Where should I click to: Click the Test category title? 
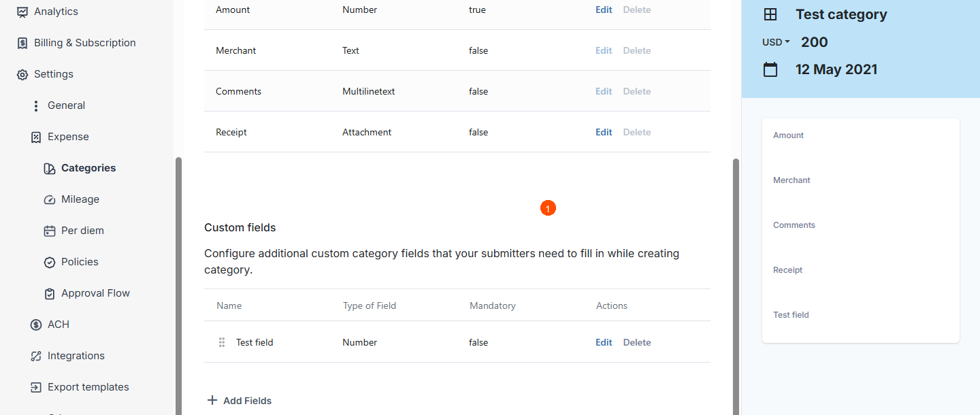(x=841, y=14)
